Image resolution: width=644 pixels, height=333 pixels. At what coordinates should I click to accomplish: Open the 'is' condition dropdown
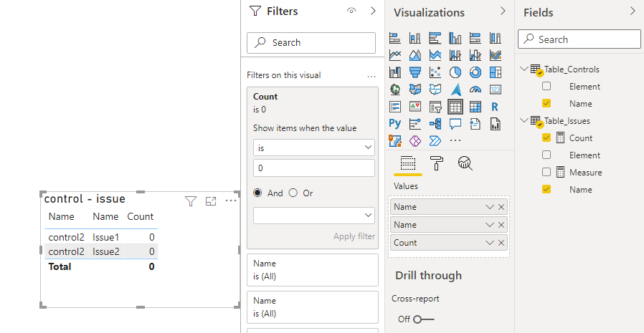coord(314,148)
